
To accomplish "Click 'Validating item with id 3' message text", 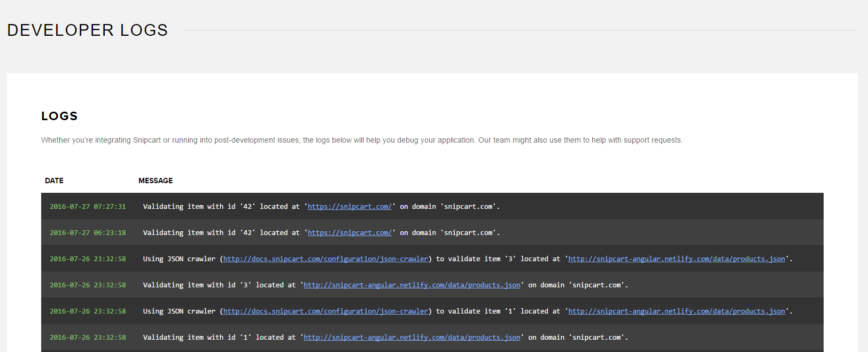I will (197, 285).
